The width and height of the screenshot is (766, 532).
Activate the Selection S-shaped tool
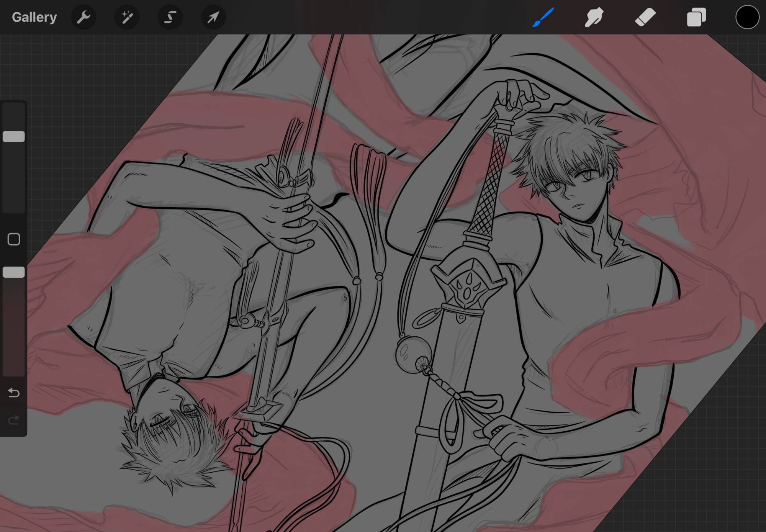170,17
